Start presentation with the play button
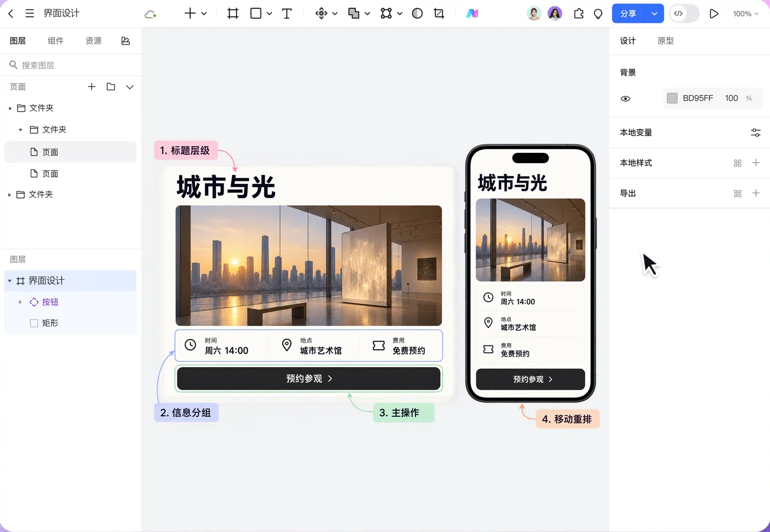Viewport: 770px width, 532px height. (x=714, y=14)
